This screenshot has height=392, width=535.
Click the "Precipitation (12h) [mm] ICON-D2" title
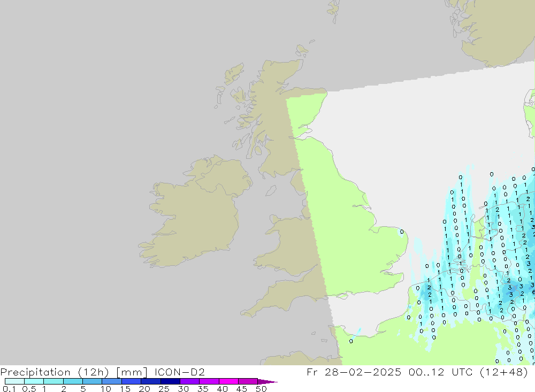[102, 372]
